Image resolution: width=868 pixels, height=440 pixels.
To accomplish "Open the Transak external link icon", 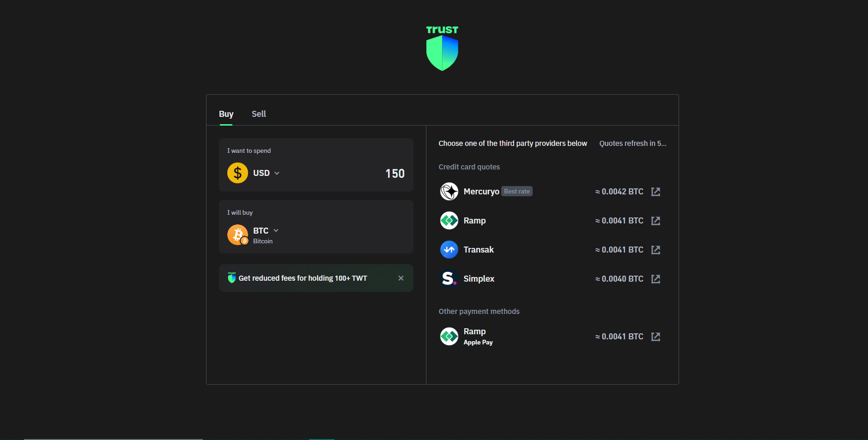I will [656, 250].
